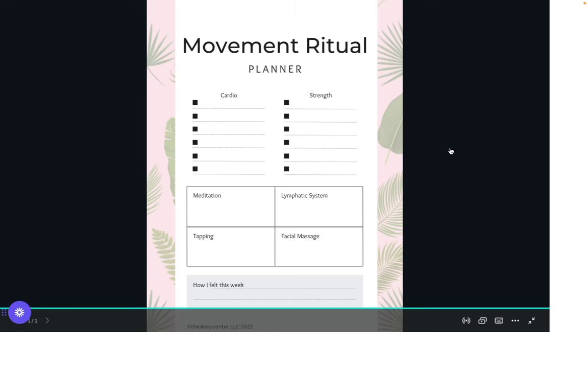This screenshot has height=368, width=588.
Task: Click the 'Movement Ritual' title text
Action: [x=275, y=46]
